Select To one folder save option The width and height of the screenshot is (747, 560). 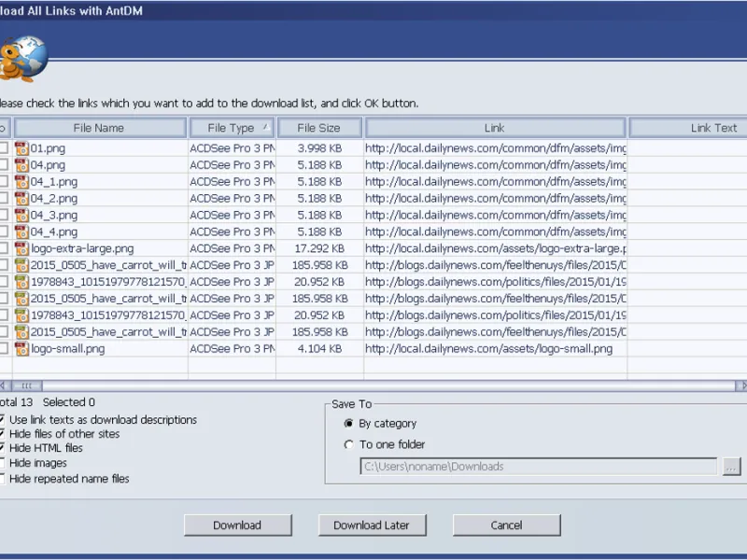[348, 444]
